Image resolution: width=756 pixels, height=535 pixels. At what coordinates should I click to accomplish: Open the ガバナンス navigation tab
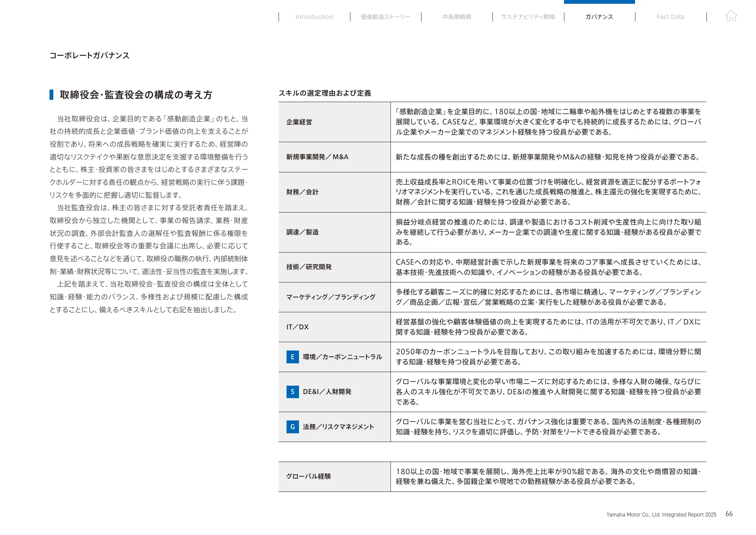pos(599,17)
